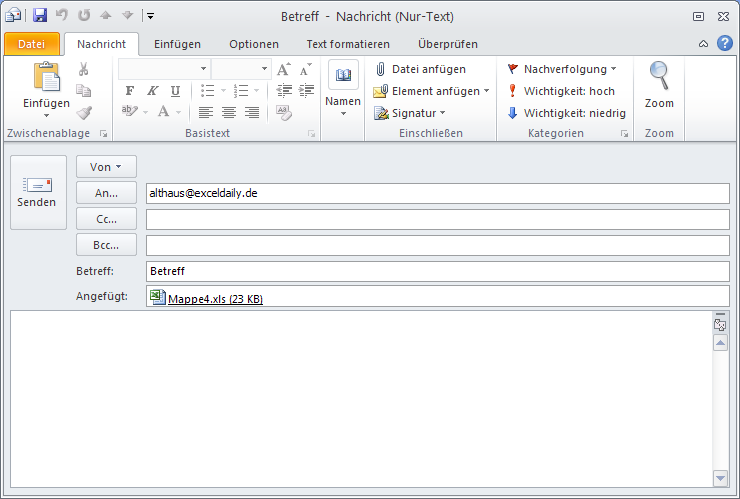The height and width of the screenshot is (499, 740).
Task: Click Increase Indent icon
Action: pyautogui.click(x=307, y=90)
